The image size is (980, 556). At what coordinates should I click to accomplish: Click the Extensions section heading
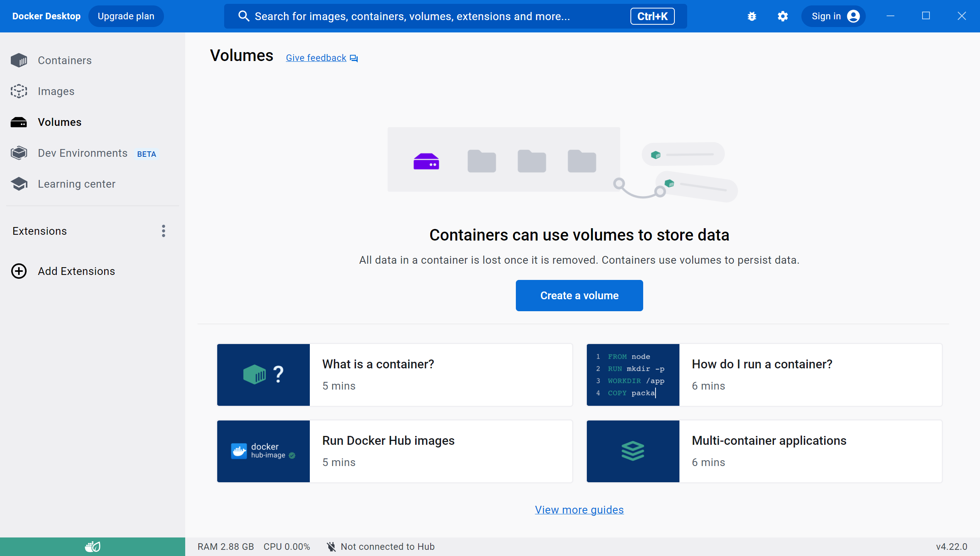40,231
